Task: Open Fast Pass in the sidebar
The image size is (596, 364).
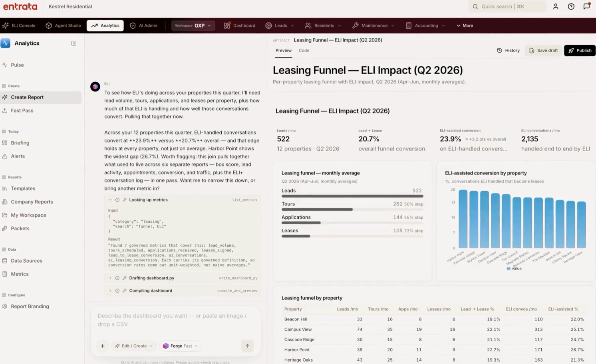Action: point(22,111)
